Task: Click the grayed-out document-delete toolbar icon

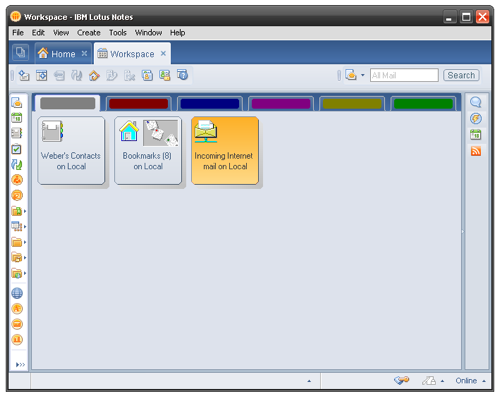Action: click(130, 76)
